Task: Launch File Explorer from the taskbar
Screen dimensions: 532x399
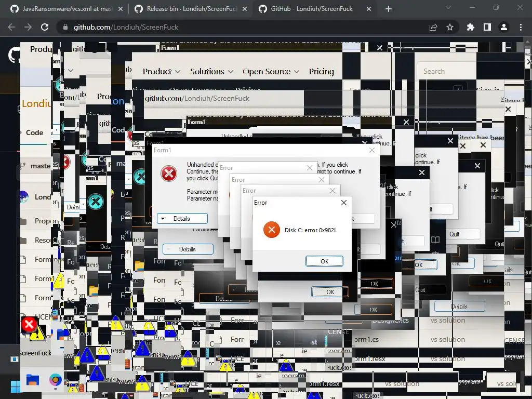Action: tap(33, 380)
